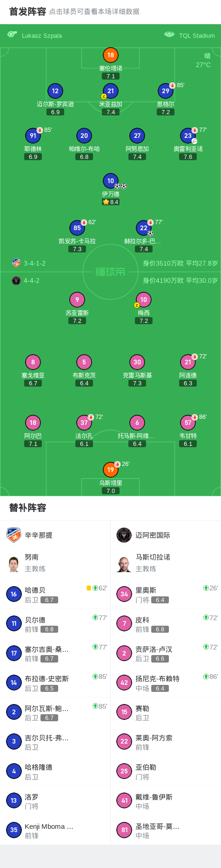Open 苏亚雷斯 number 9 player badge
The width and height of the screenshot is (221, 868).
point(77,300)
